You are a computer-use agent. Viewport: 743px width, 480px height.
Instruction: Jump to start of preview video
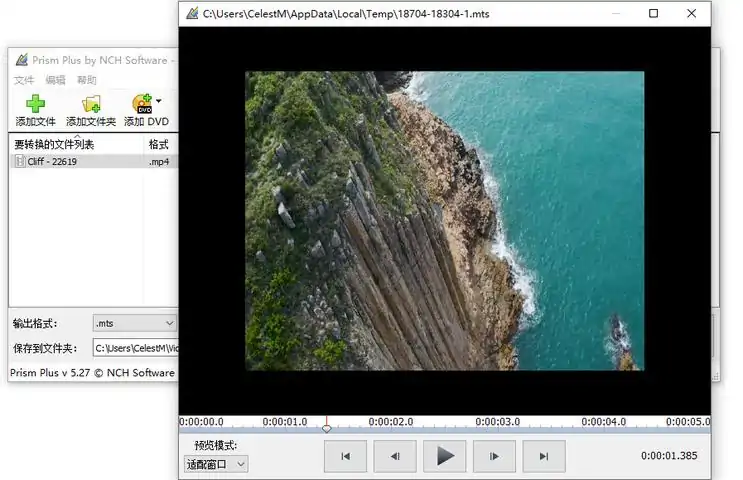345,456
